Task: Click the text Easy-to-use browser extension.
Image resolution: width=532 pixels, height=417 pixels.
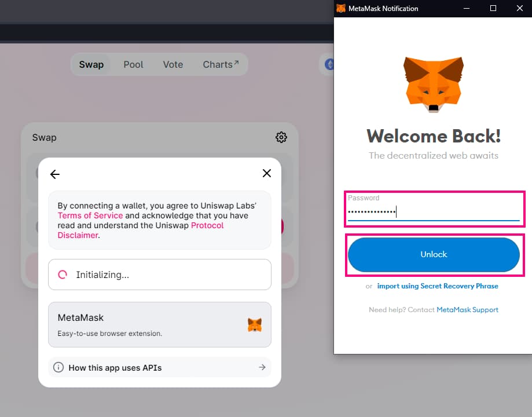Action: point(109,334)
